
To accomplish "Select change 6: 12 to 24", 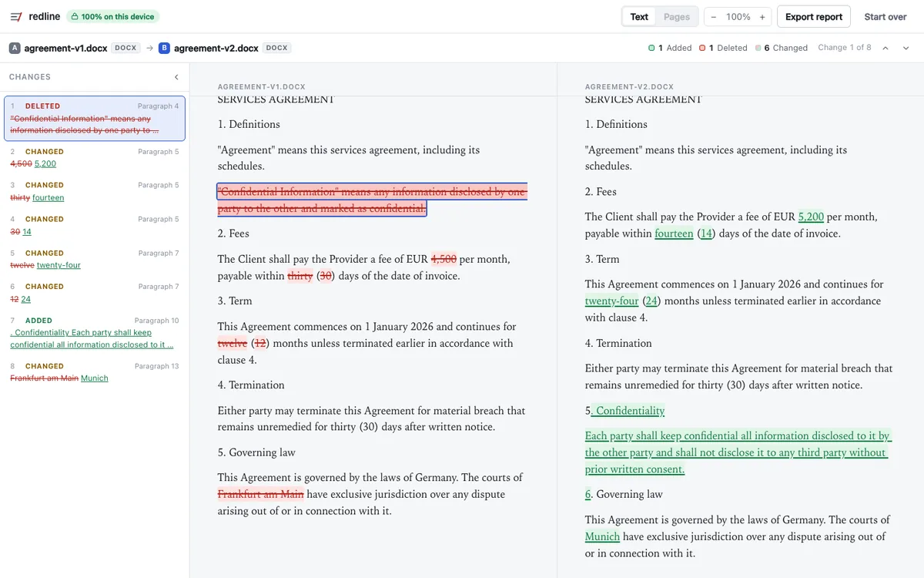I will (x=95, y=292).
